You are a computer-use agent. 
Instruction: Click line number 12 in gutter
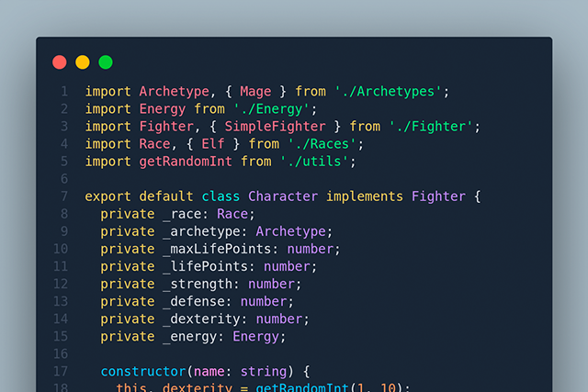point(61,284)
